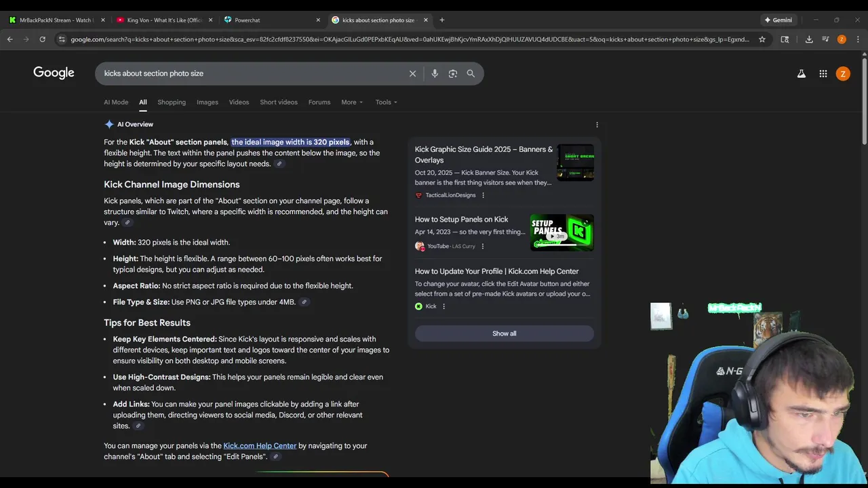868x488 pixels.
Task: Click the source link icon after 'layout needs'
Action: click(x=279, y=164)
